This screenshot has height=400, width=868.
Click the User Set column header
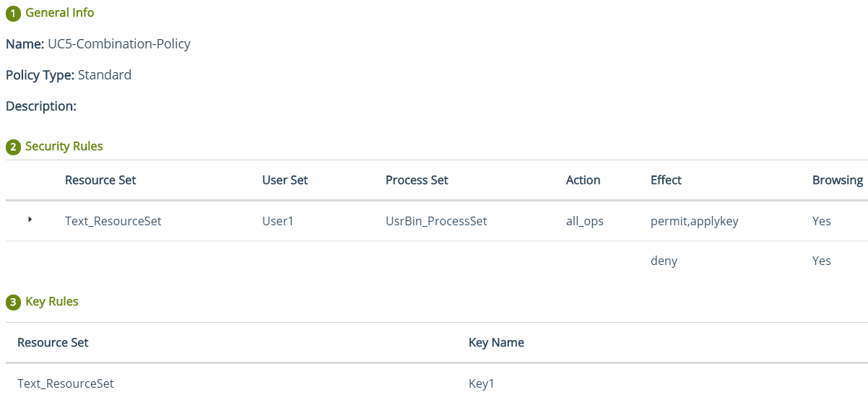click(x=285, y=180)
